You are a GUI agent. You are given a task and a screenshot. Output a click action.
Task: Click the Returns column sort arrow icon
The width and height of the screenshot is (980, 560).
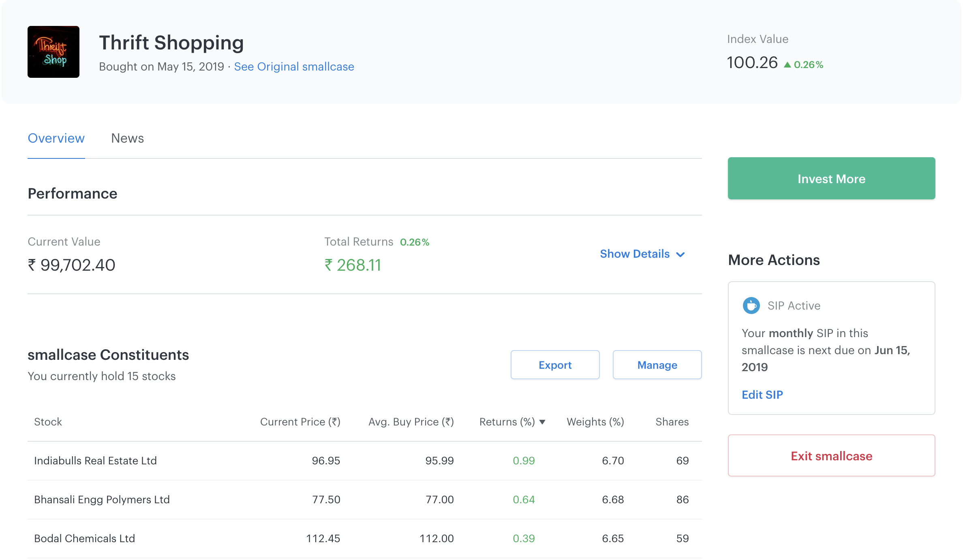[542, 422]
